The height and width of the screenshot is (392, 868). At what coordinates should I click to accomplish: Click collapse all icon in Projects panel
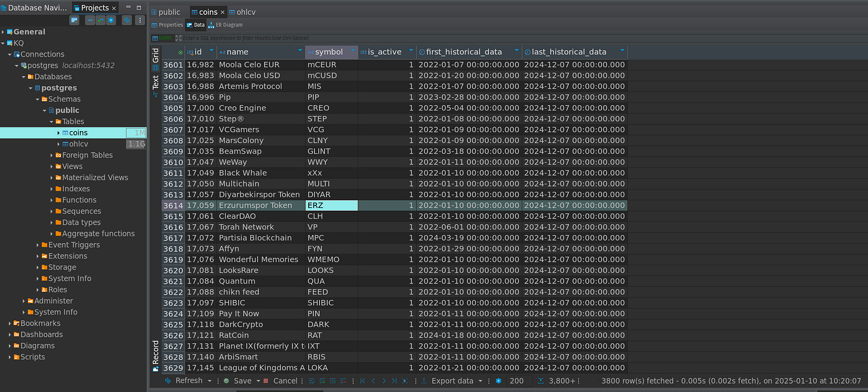[90, 20]
